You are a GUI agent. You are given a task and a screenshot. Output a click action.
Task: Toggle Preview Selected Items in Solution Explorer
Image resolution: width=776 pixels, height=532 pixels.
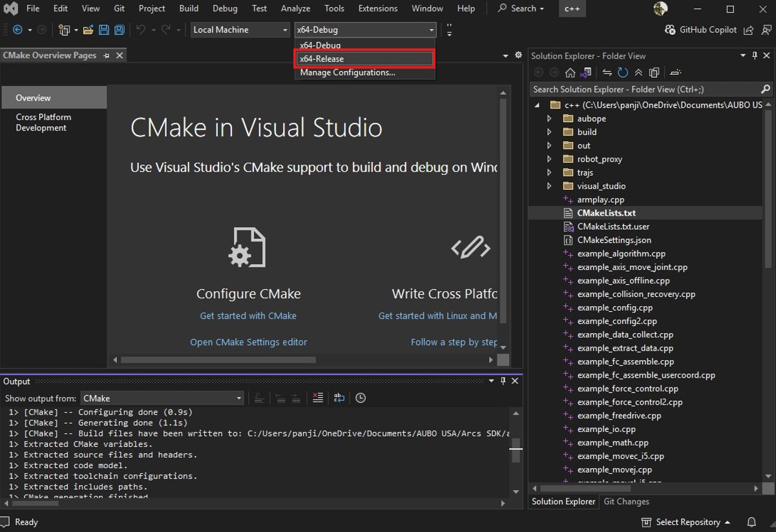click(x=676, y=72)
